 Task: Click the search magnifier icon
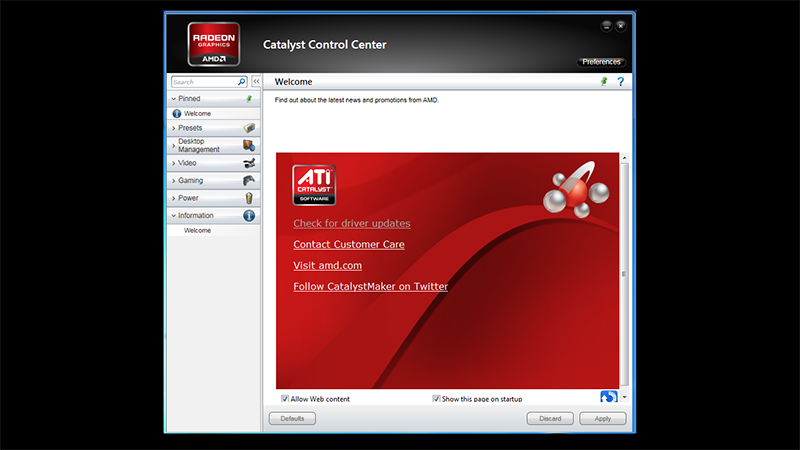click(241, 82)
